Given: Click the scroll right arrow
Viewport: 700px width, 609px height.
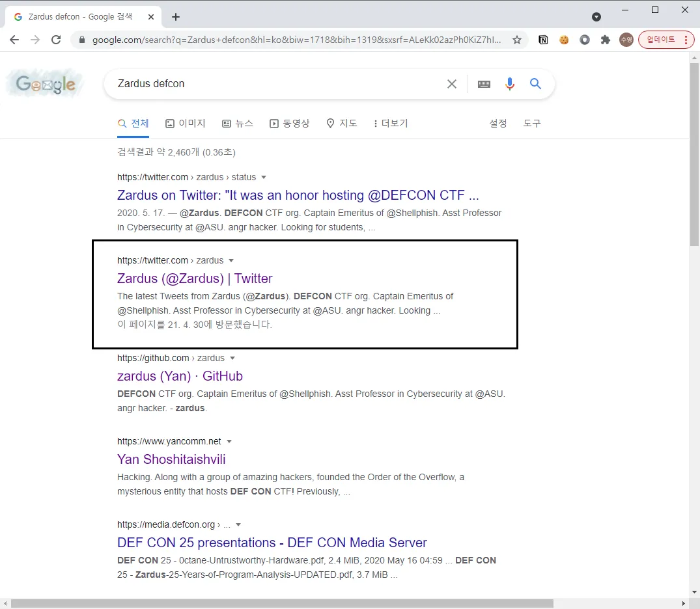Looking at the screenshot, I should [x=684, y=604].
